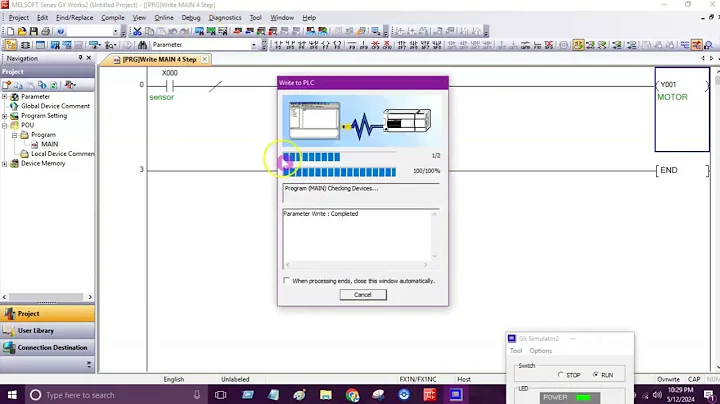Click the Print icon in the toolbar
This screenshot has width=720, height=404.
45,31
